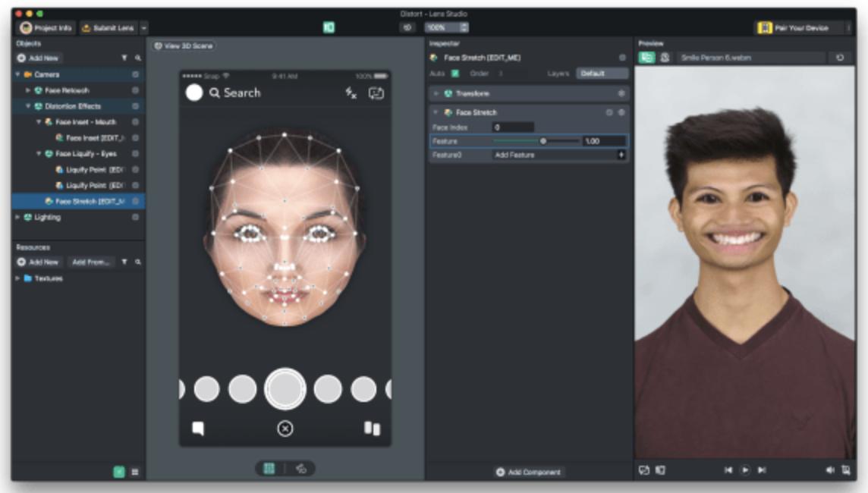This screenshot has height=493, width=868.
Task: Click the Feature value field 1.00
Action: point(605,141)
